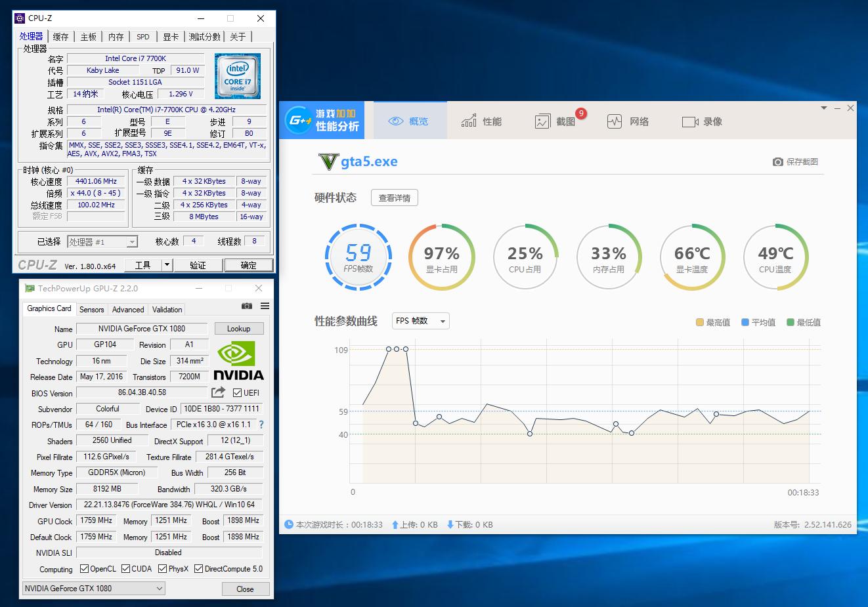This screenshot has height=607, width=868.
Task: Click the peak 109 FPS data point on chart
Action: point(397,349)
